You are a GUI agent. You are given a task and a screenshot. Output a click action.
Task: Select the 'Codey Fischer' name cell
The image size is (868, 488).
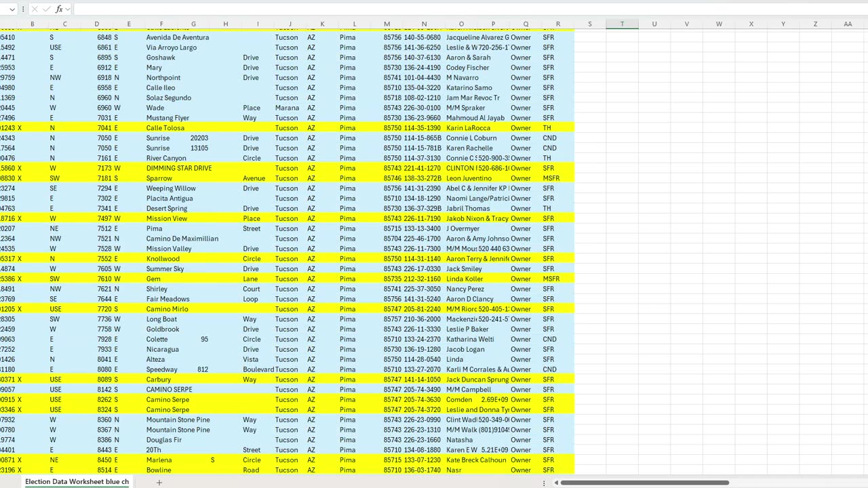click(468, 68)
